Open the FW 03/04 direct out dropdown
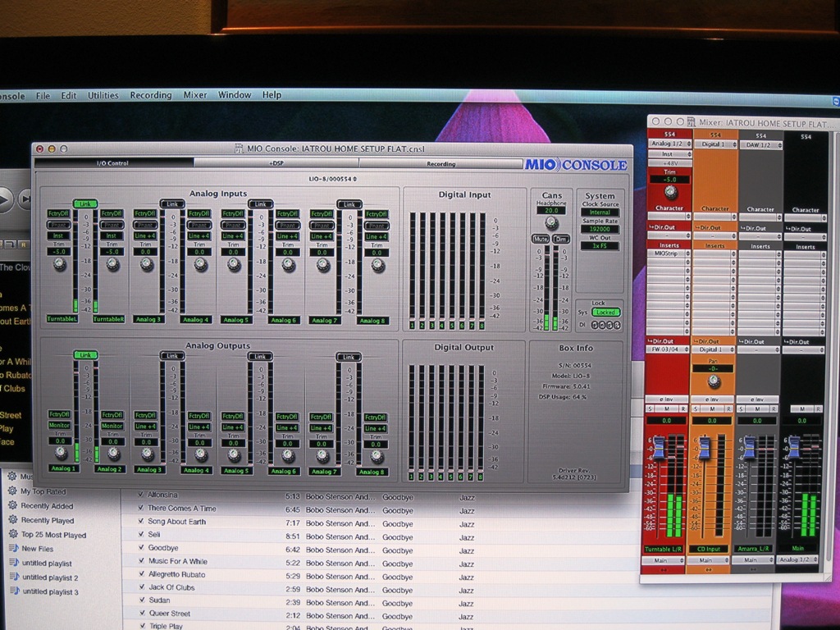The height and width of the screenshot is (630, 840). pos(668,349)
